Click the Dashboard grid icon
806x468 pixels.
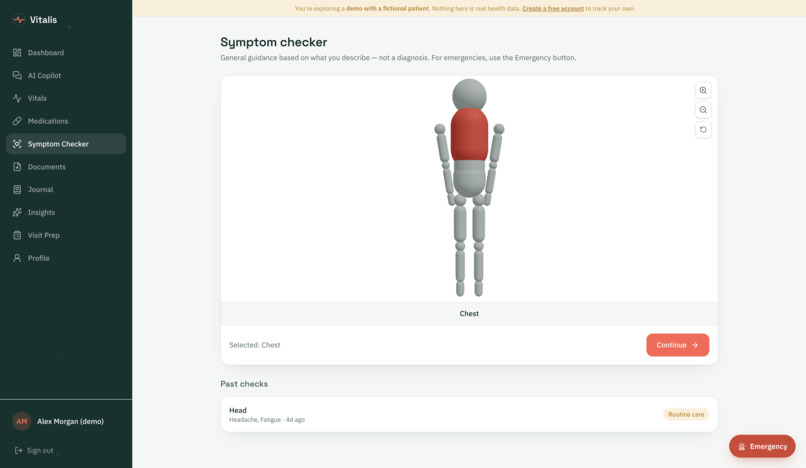(x=17, y=52)
